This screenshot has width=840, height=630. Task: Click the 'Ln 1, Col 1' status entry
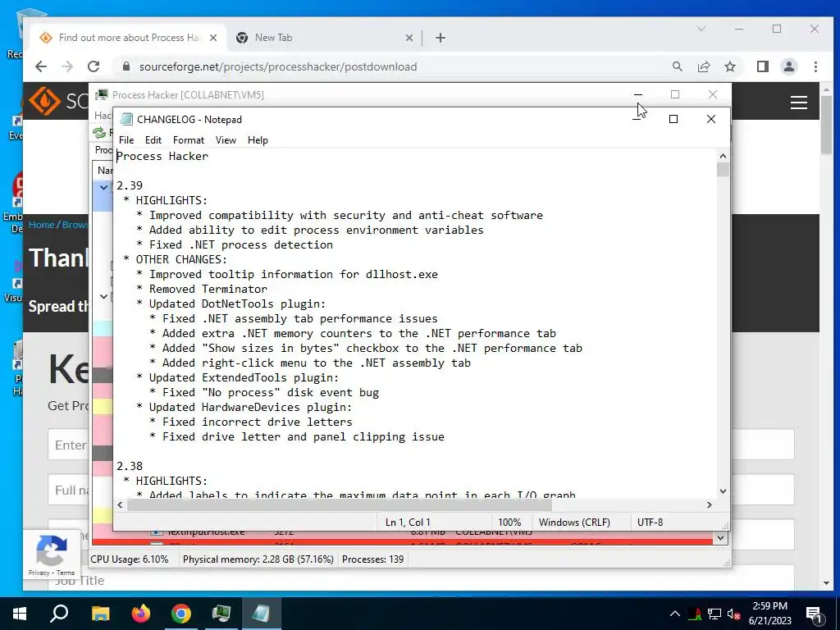pyautogui.click(x=408, y=522)
